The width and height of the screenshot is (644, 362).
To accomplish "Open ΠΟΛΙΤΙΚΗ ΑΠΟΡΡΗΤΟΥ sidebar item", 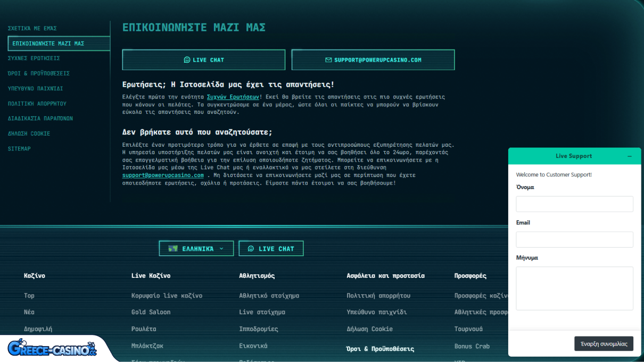I will click(x=37, y=104).
